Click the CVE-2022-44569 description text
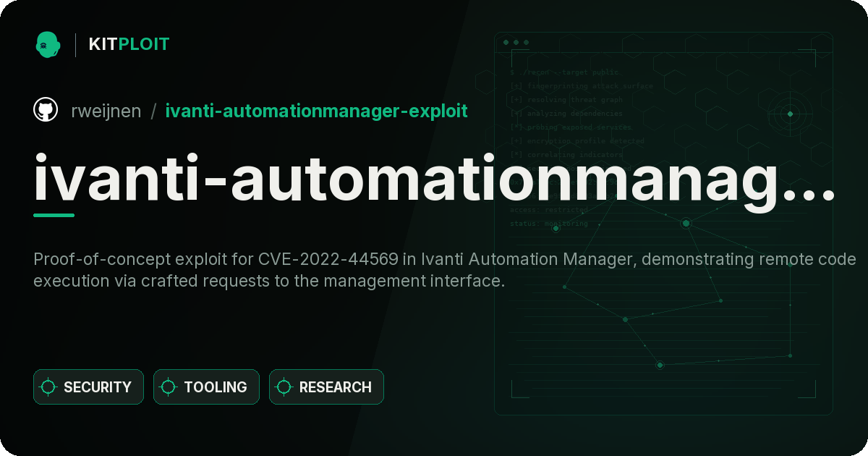Viewport: 868px width, 456px height. click(x=445, y=270)
